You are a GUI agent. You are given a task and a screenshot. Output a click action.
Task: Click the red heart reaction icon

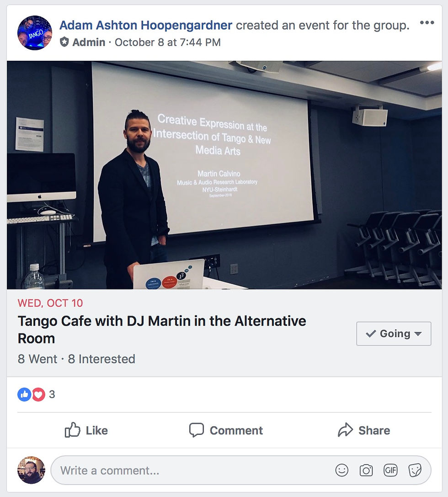38,394
